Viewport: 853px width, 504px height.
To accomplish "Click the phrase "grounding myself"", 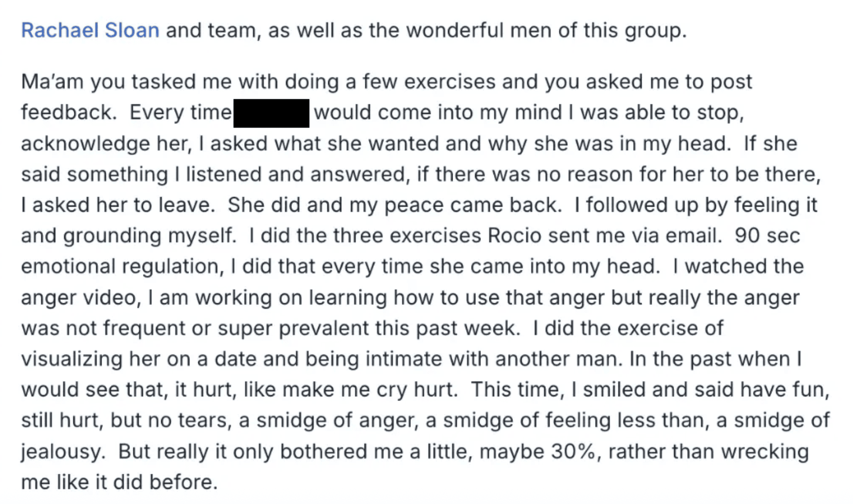I will click(x=149, y=236).
